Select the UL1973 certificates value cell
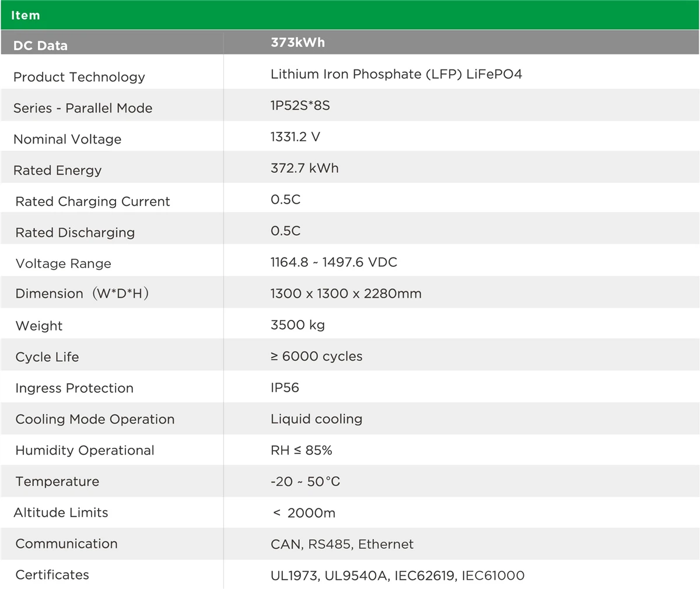700x589 pixels. 397,576
